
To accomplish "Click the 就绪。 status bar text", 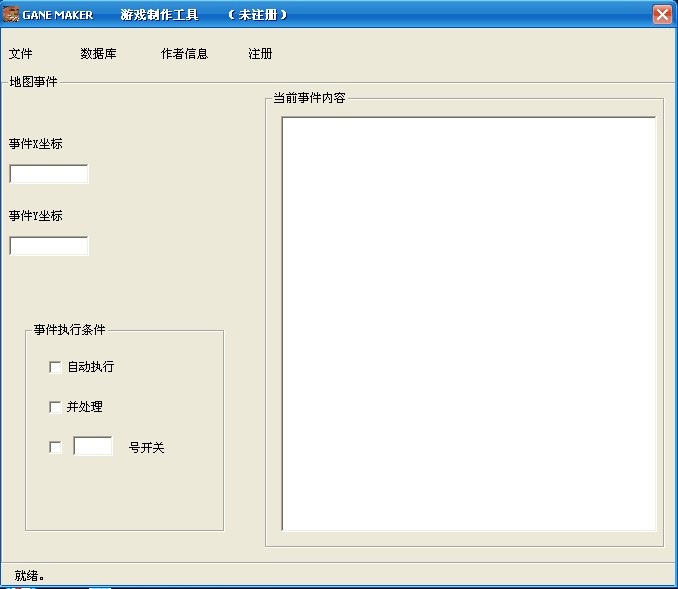I will point(29,576).
